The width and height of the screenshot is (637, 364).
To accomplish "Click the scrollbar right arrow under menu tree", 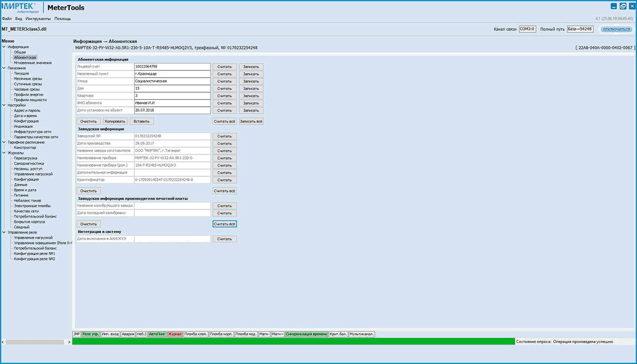I will 68,342.
